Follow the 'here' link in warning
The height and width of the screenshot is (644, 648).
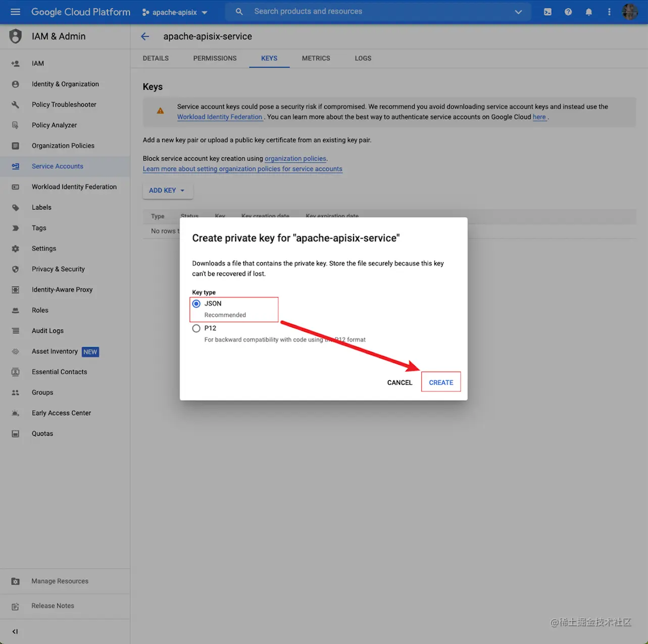click(x=539, y=117)
